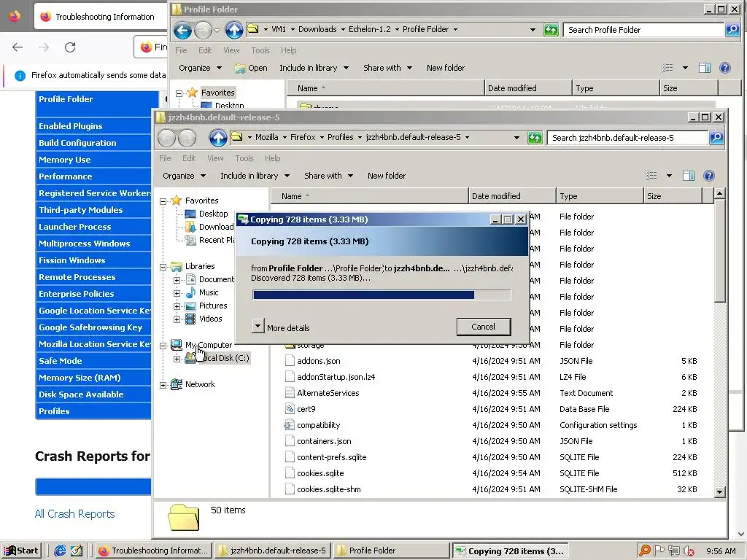Show preview pane in Profile Folder window
747x560 pixels.
[705, 68]
